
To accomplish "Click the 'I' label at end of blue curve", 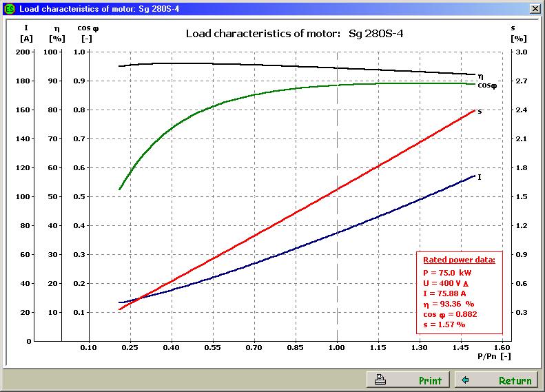I will click(x=480, y=177).
